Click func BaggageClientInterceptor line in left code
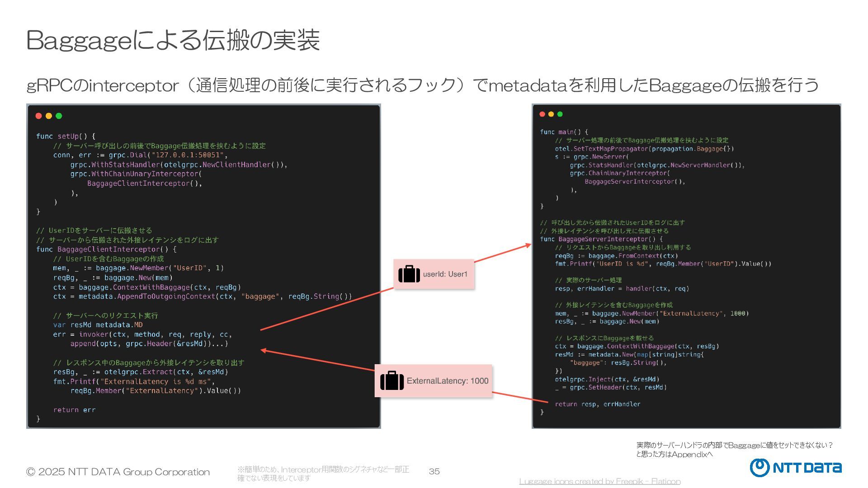This screenshot has height=488, width=868. click(106, 249)
